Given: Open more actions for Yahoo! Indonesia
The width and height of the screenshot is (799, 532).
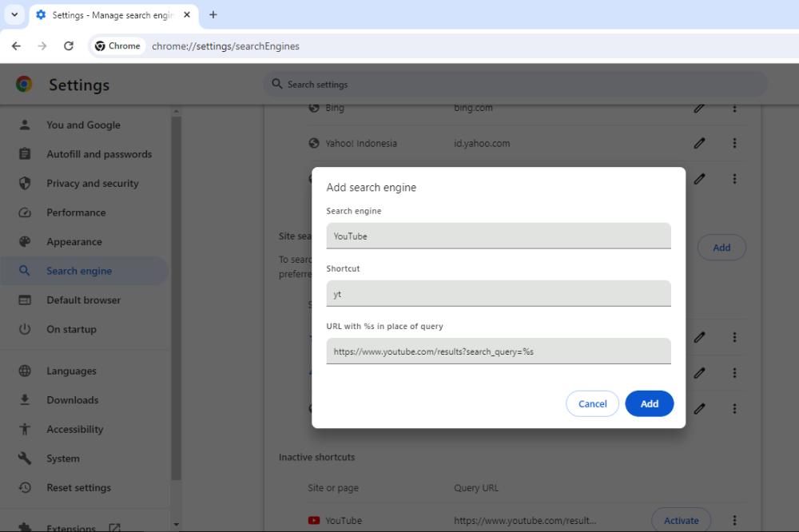Looking at the screenshot, I should 734,143.
